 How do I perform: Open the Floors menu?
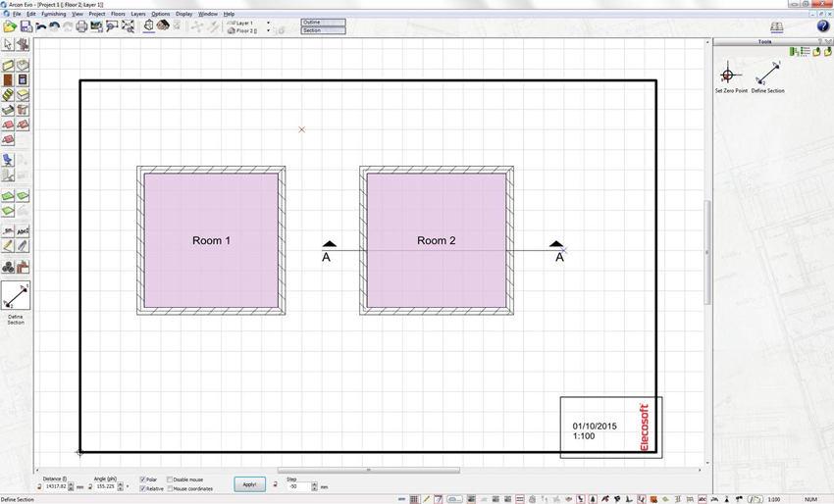pyautogui.click(x=118, y=14)
